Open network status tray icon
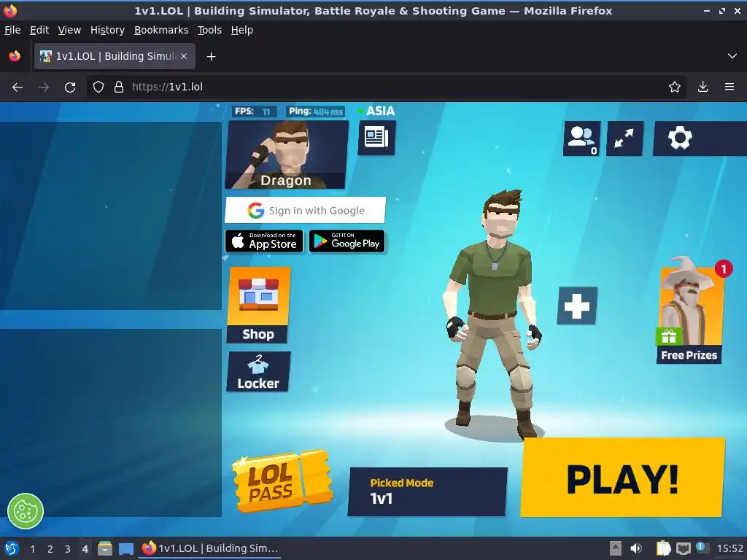This screenshot has width=747, height=560. 684,548
